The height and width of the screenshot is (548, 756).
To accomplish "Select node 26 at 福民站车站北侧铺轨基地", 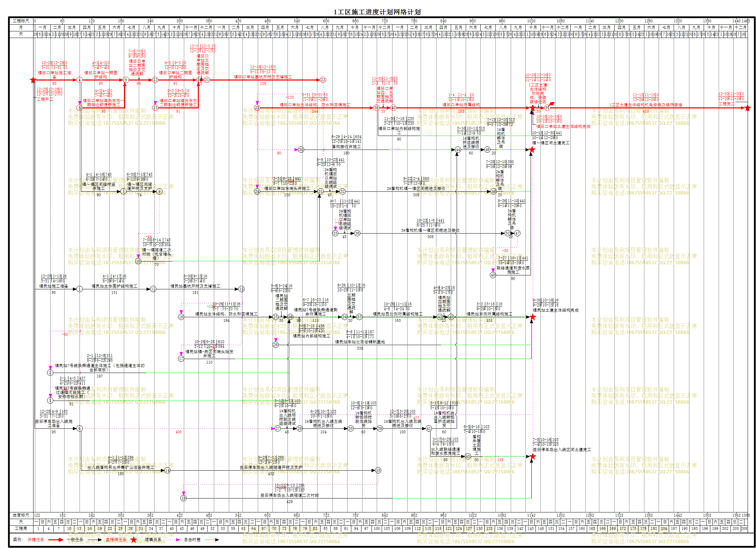I will click(276, 345).
